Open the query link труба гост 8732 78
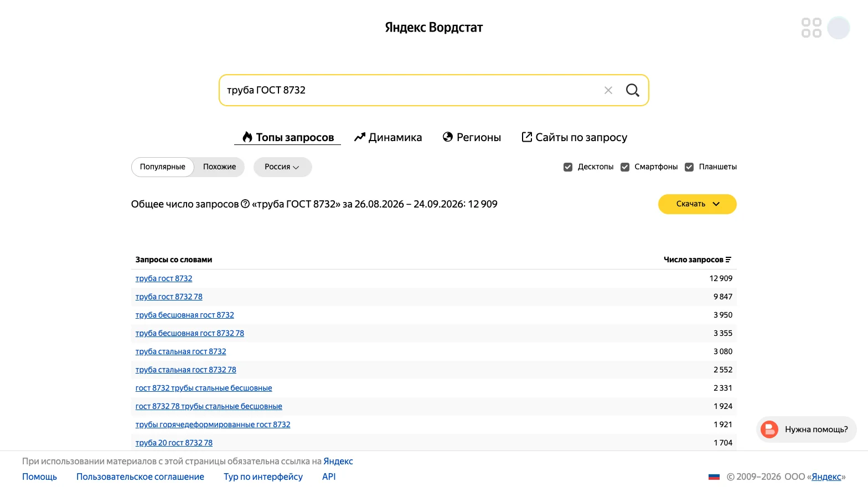This screenshot has height=487, width=868. pos(169,297)
